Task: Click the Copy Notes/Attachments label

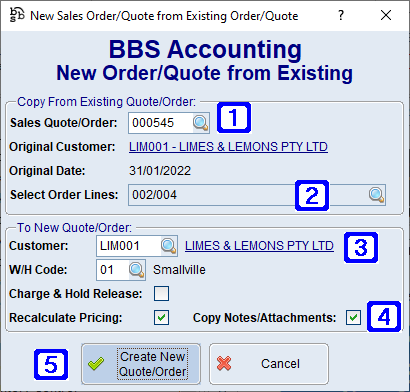Action: click(x=265, y=318)
